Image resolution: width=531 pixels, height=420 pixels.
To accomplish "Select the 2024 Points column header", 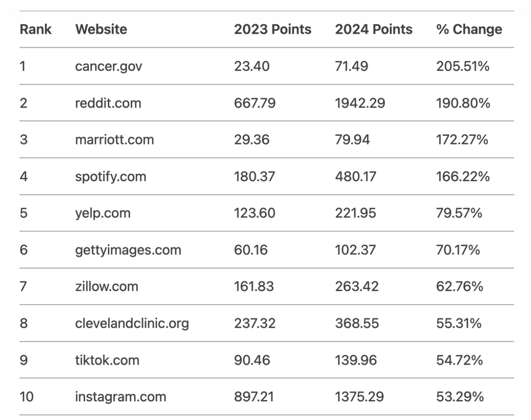I will click(373, 29).
